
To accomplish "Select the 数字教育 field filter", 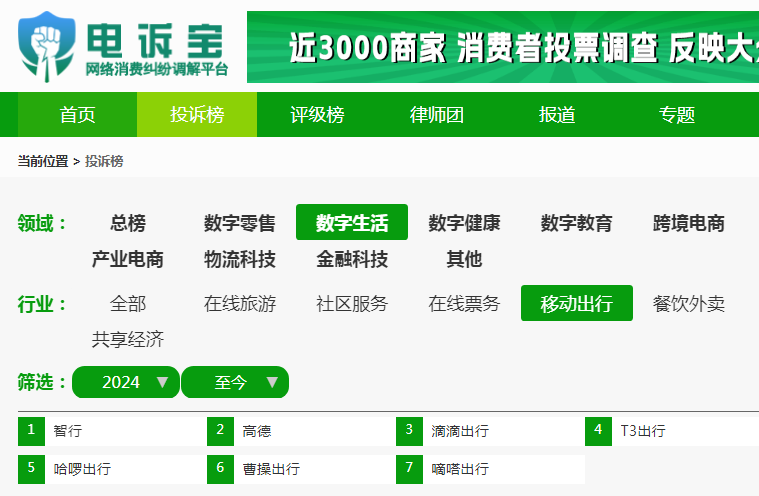I will tap(577, 223).
